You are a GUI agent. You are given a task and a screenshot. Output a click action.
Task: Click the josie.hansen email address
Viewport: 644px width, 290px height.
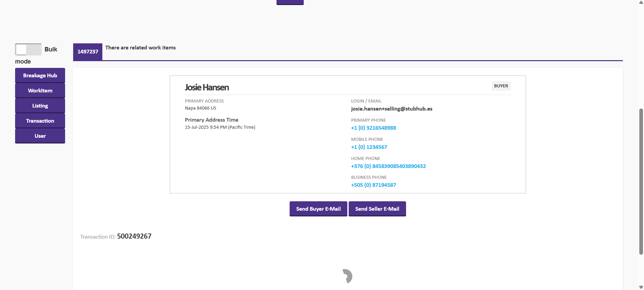pyautogui.click(x=392, y=109)
